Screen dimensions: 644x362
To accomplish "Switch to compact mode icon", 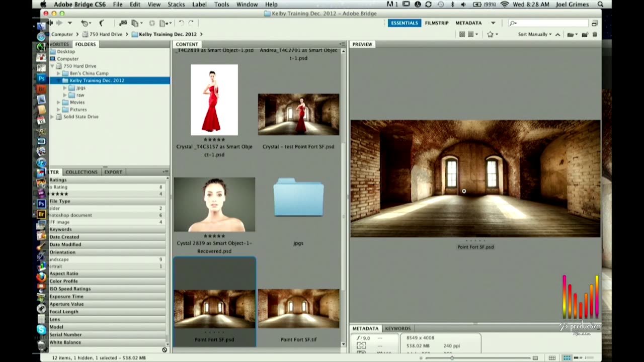I will click(594, 23).
